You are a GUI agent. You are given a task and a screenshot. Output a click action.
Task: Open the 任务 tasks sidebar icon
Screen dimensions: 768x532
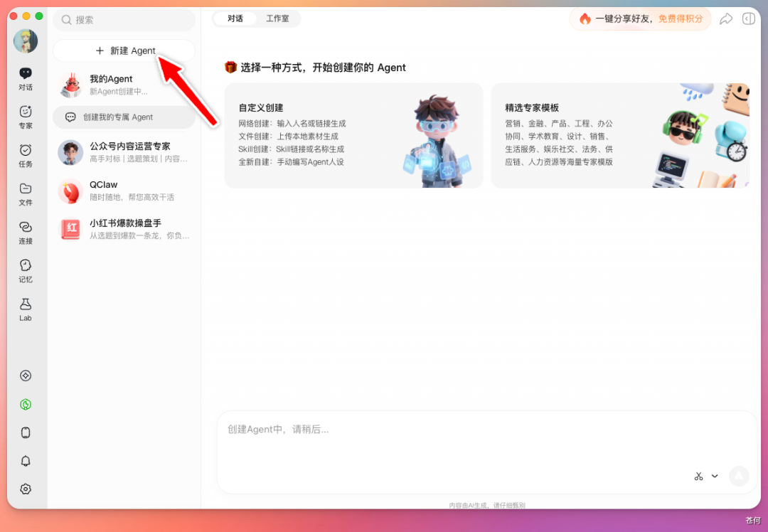(x=26, y=156)
